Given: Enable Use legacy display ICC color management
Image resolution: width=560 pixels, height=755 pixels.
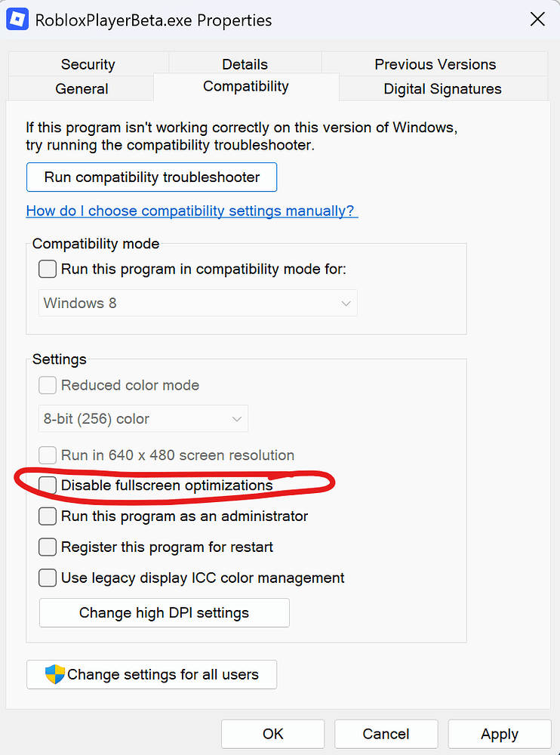Looking at the screenshot, I should [x=48, y=578].
